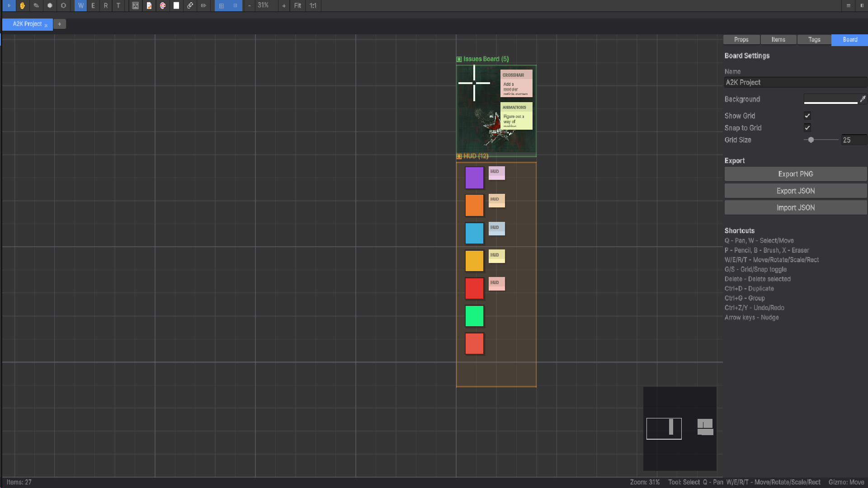Add a note with sticky note icon

(x=149, y=5)
